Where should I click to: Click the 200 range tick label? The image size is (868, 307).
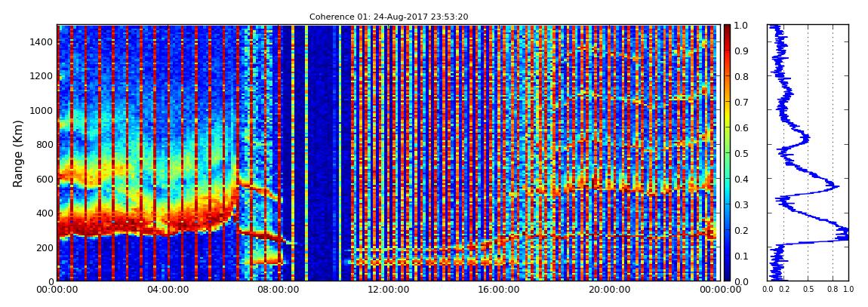[45, 247]
